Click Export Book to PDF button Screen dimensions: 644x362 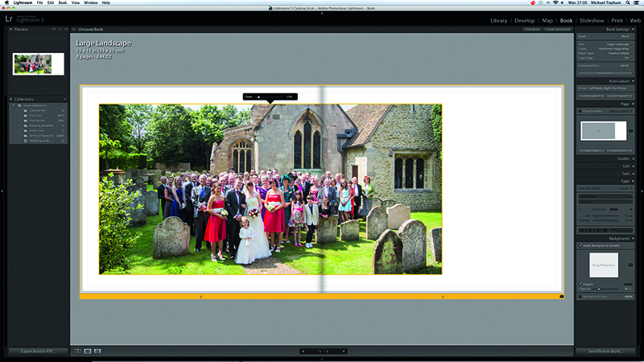38,352
